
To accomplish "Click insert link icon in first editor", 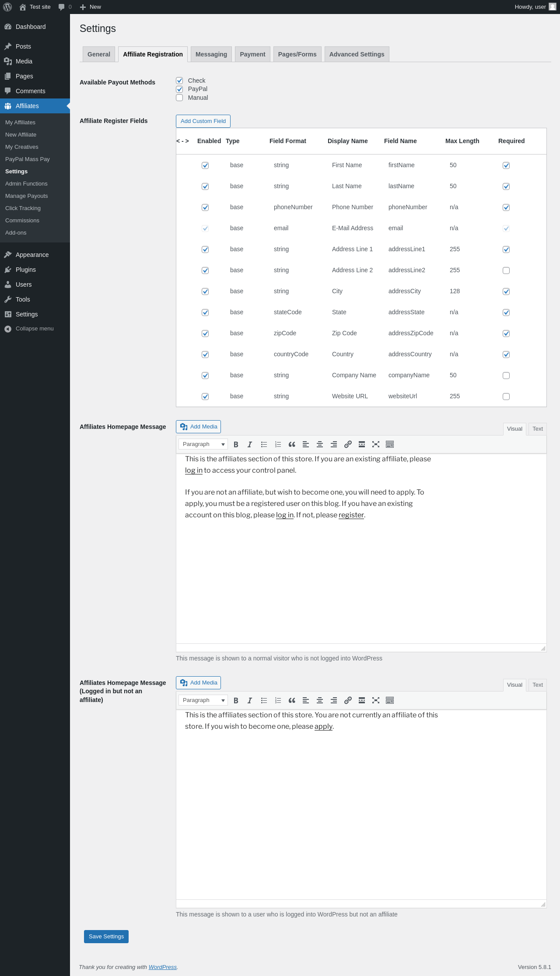I will pos(348,444).
